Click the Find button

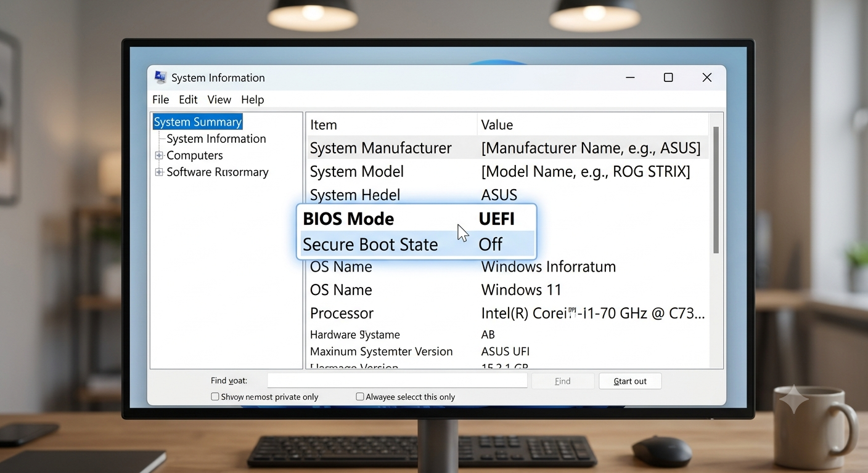562,381
